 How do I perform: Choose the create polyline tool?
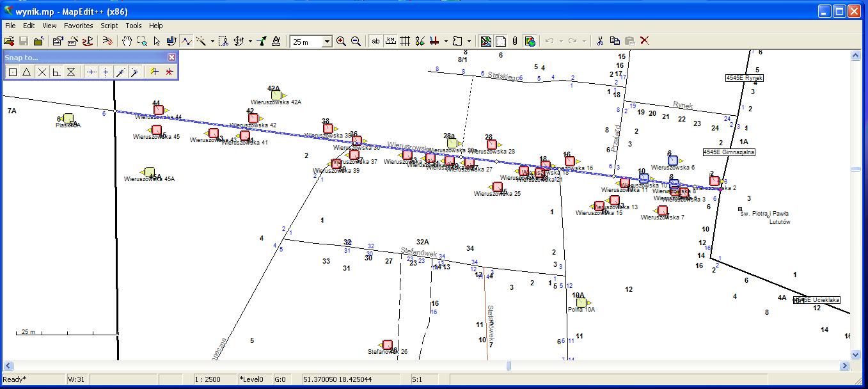[185, 41]
